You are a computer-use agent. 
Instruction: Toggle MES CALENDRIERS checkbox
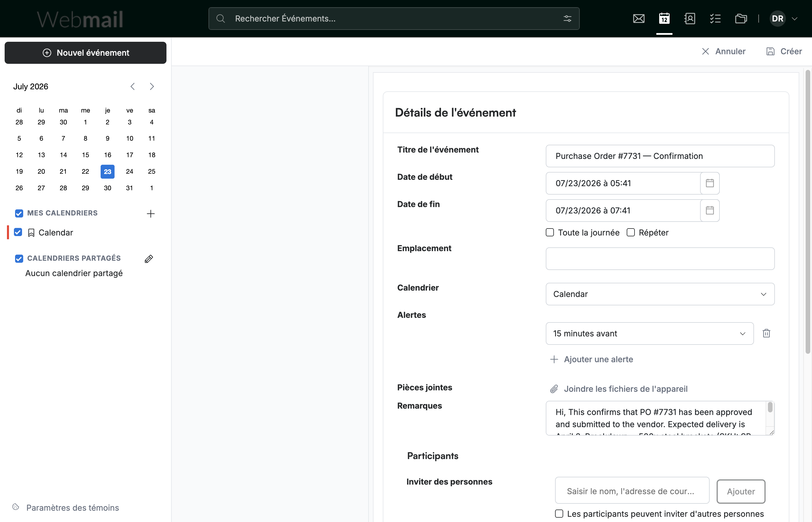click(19, 213)
